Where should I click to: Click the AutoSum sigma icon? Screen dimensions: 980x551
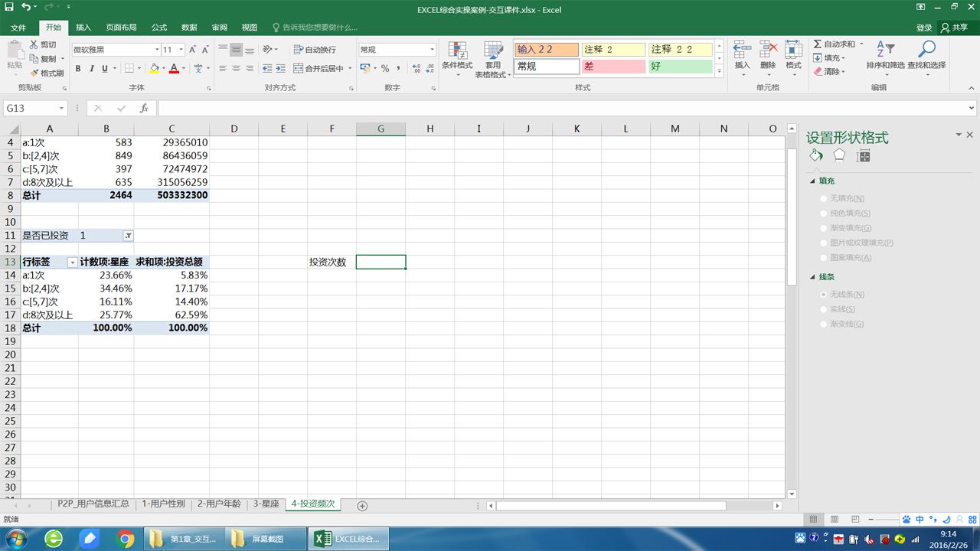click(818, 44)
